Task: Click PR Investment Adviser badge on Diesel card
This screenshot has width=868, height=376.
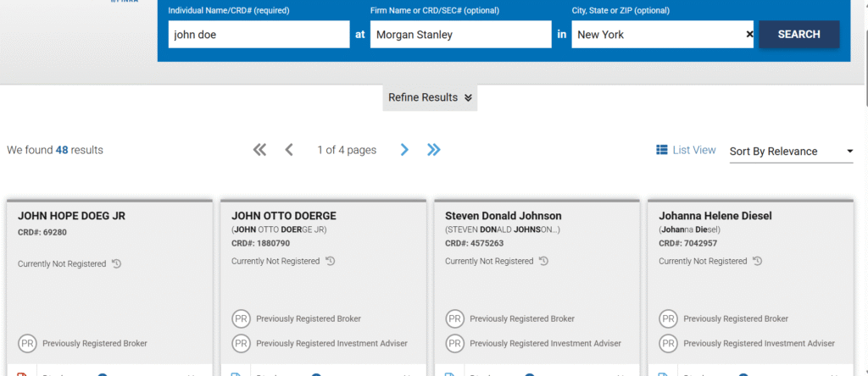Action: click(668, 343)
